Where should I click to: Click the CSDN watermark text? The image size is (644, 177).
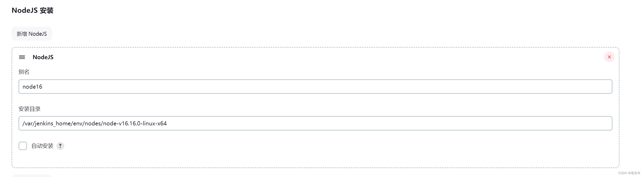[x=629, y=173]
